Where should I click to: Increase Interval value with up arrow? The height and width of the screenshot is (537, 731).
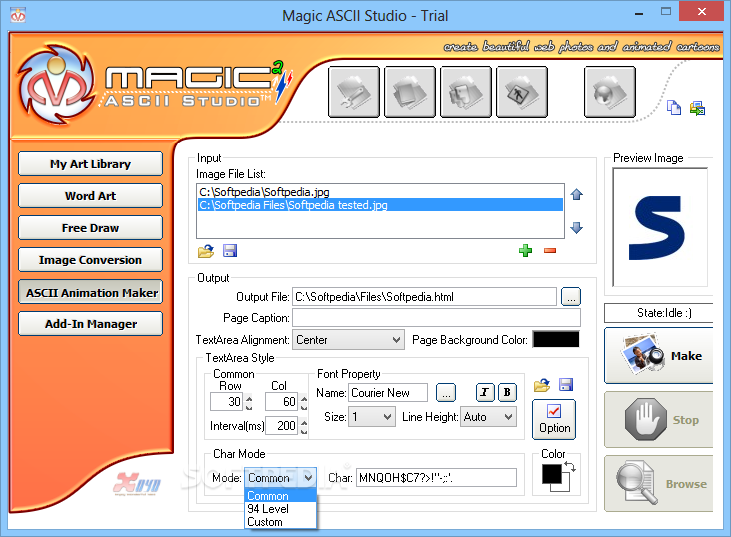tap(304, 422)
